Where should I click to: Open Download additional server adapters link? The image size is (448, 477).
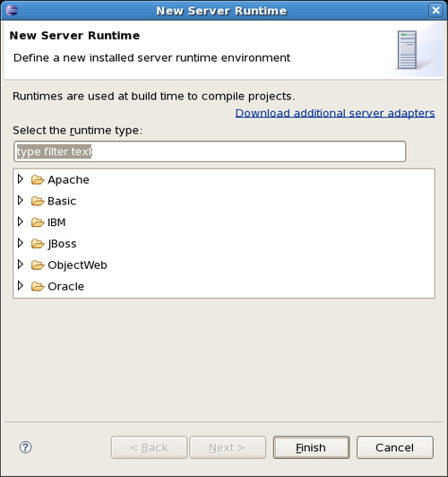(335, 113)
